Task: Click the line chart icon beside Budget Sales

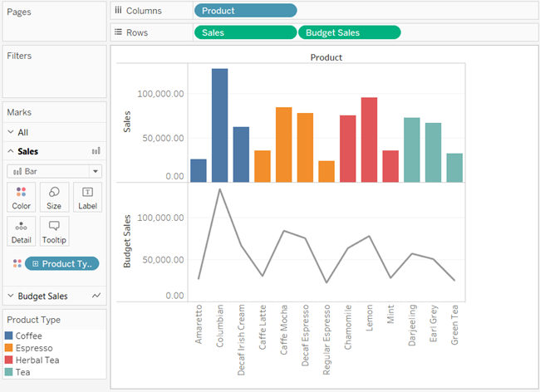Action: 96,296
